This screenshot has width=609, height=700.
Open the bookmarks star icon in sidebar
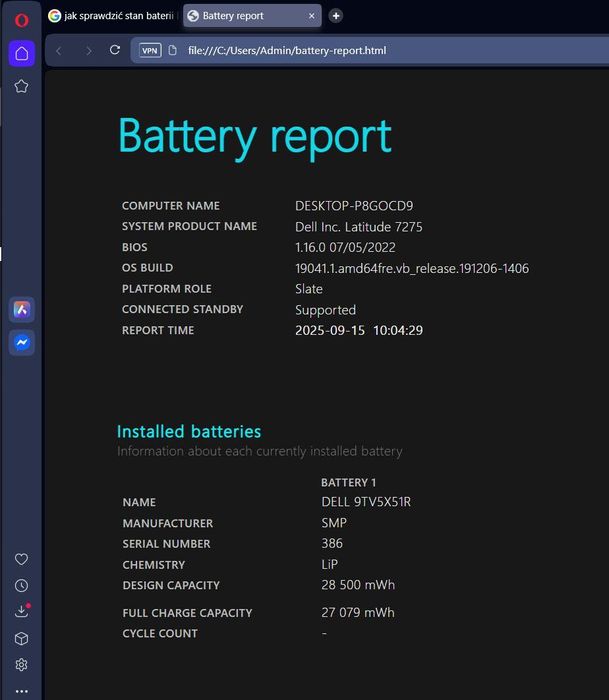21,86
